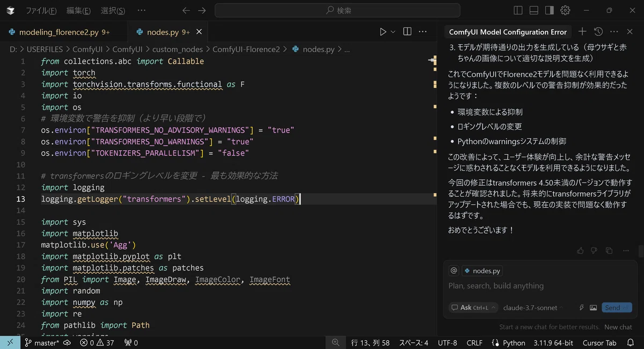Click the 検索 command search box

pos(338,10)
